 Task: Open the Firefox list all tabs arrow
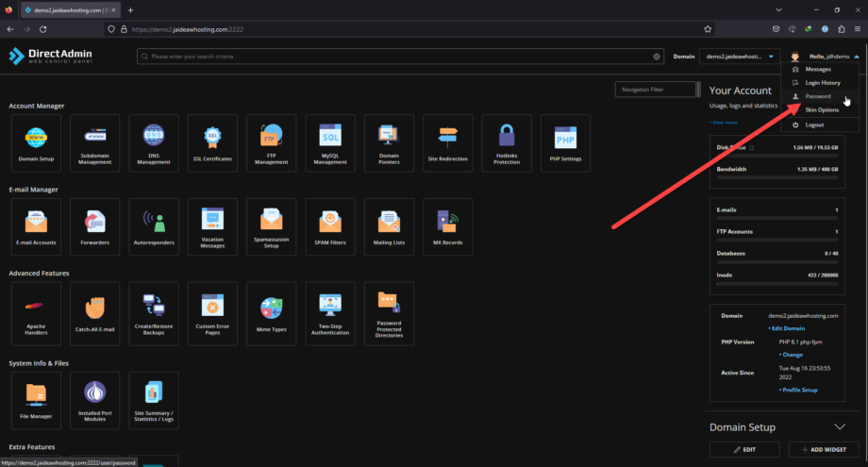pos(778,10)
